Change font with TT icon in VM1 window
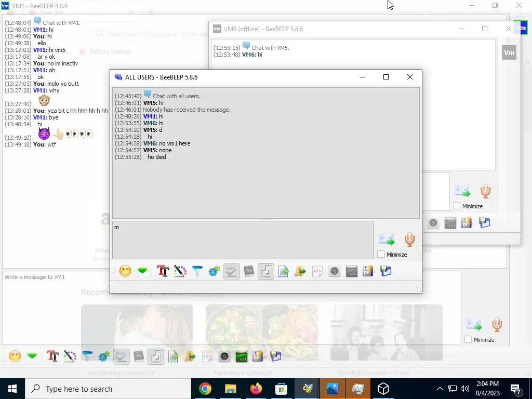 coord(52,356)
